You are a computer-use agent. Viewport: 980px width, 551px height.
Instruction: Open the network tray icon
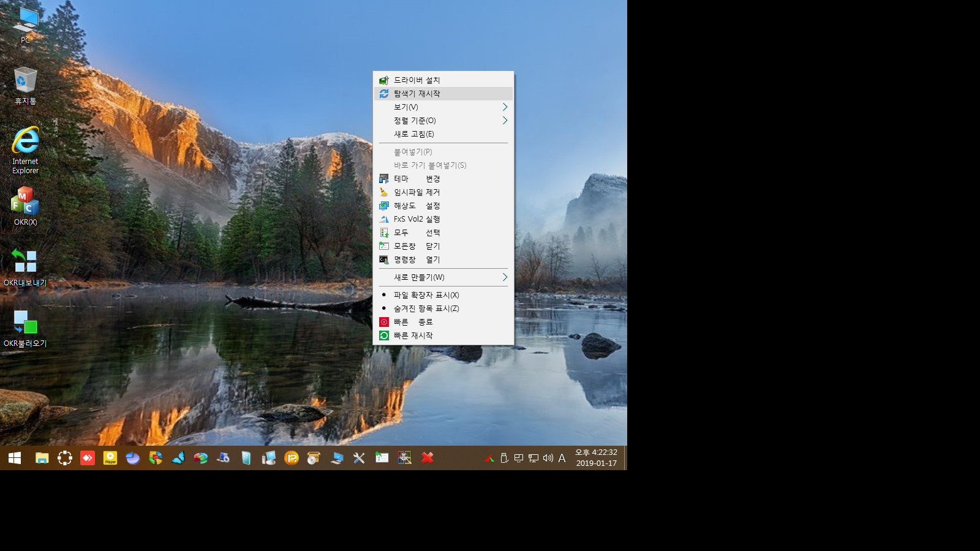(533, 458)
